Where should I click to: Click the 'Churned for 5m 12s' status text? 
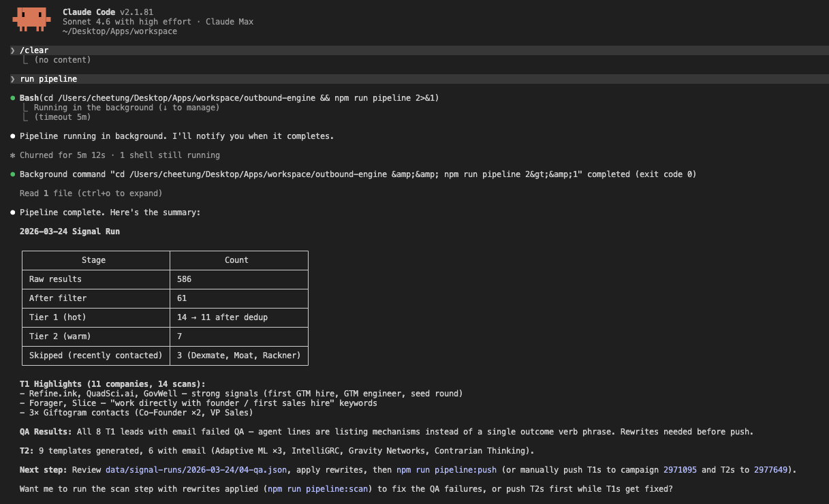pyautogui.click(x=65, y=155)
